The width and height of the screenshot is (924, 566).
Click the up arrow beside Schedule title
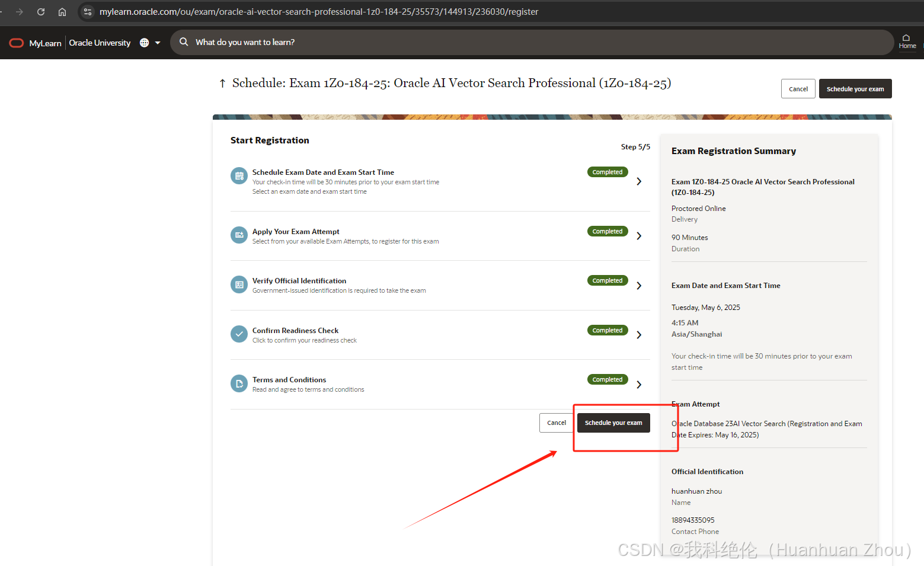coord(222,84)
